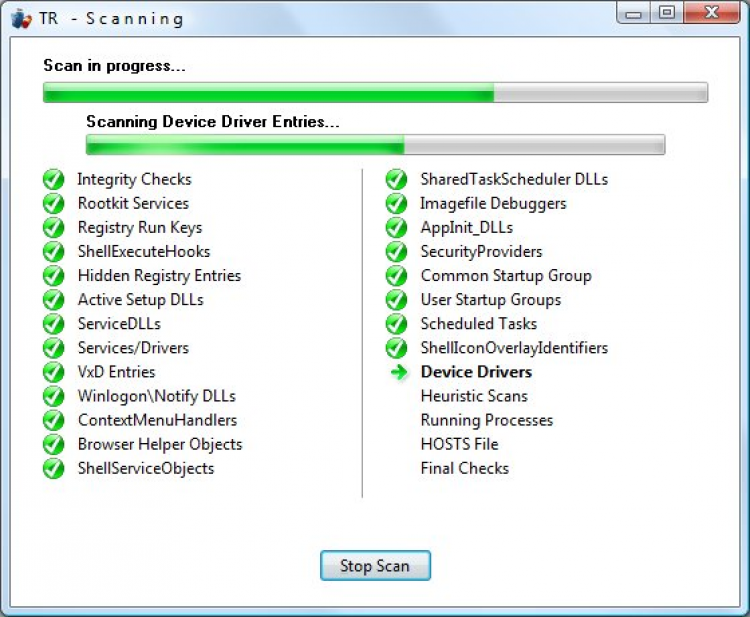Select the Services/Drivers label
750x617 pixels.
click(133, 348)
